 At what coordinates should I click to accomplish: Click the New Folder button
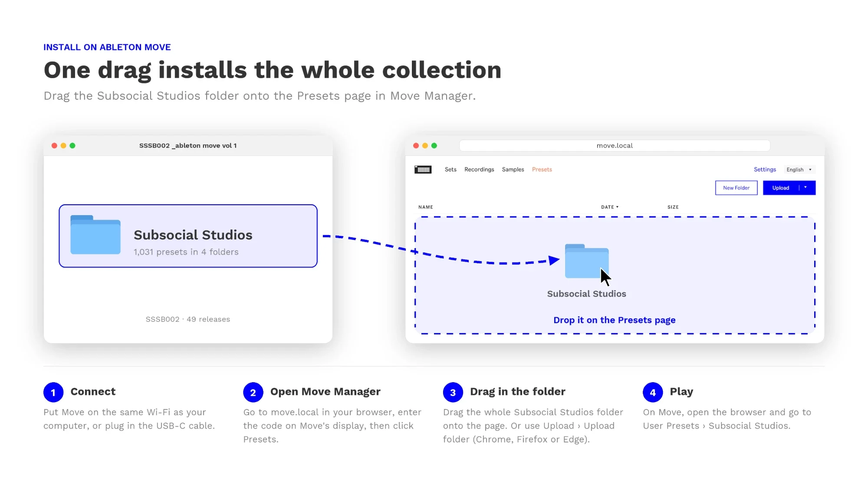coord(736,188)
